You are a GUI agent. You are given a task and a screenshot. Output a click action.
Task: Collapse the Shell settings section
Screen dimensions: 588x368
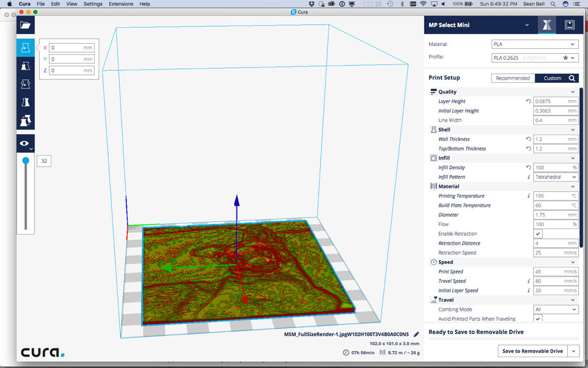coord(503,129)
